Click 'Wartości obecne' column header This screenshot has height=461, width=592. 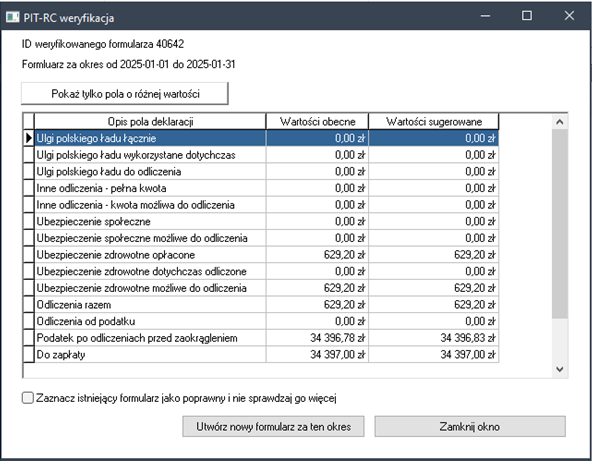(x=317, y=122)
